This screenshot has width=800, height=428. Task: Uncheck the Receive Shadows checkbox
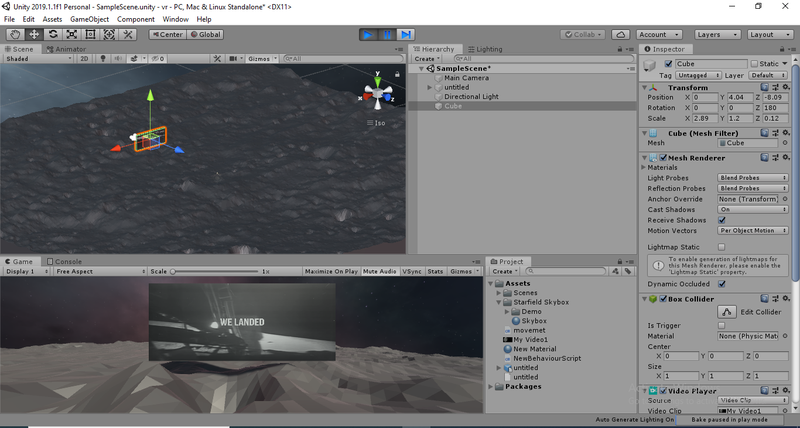coord(722,220)
